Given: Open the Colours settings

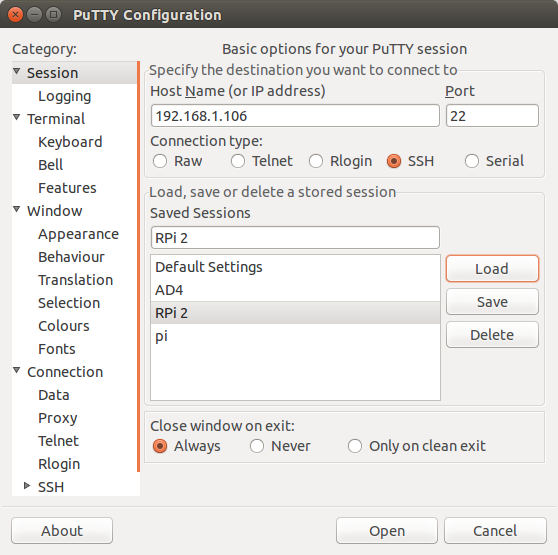Looking at the screenshot, I should coord(64,326).
